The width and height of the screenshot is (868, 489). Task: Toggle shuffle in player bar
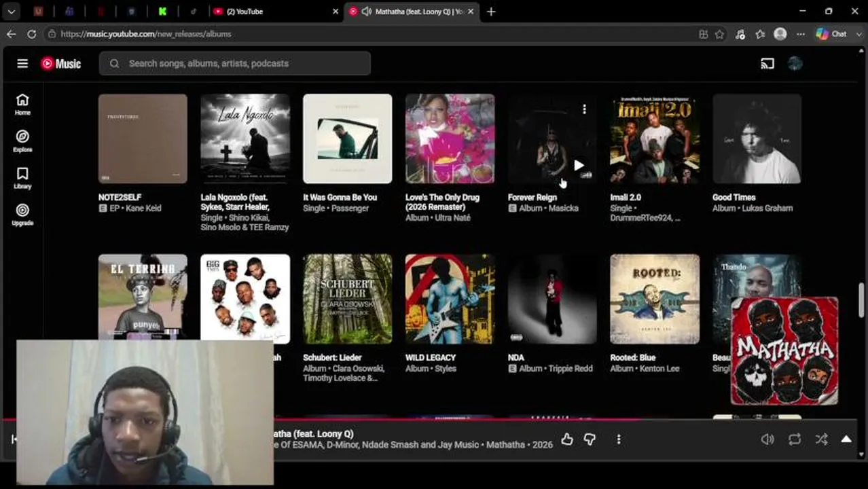[x=822, y=439]
